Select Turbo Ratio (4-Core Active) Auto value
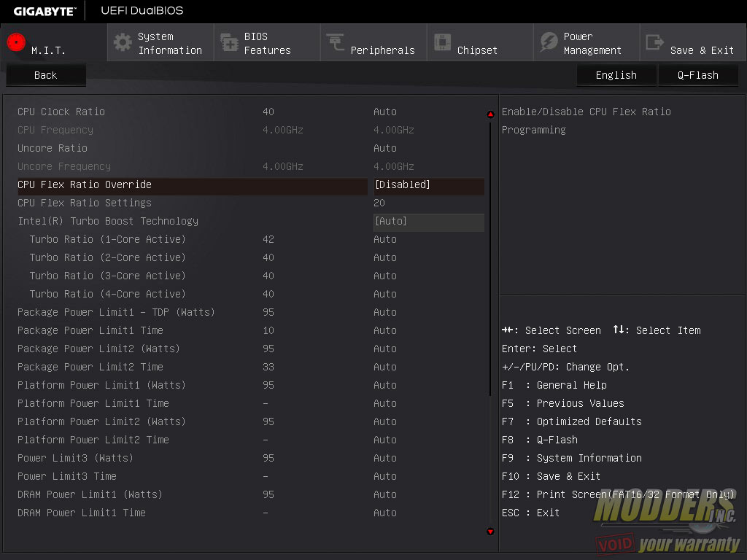 point(385,295)
